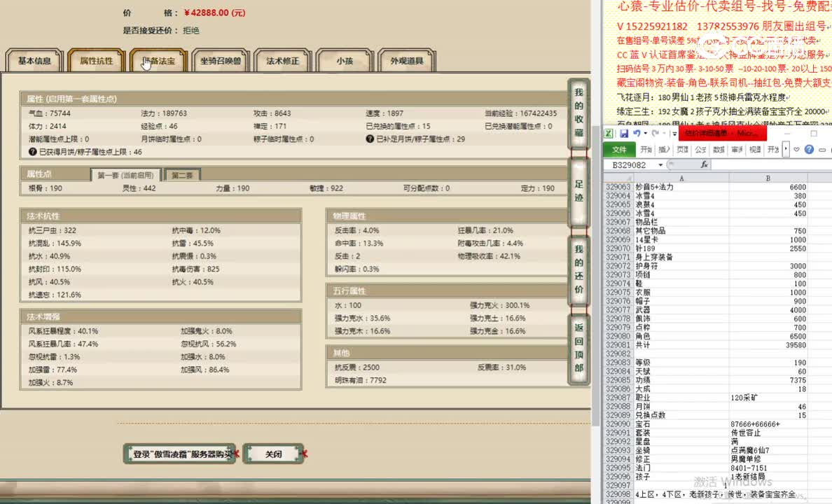This screenshot has width=832, height=504.
Task: Open the Quick Access Toolbar customize dropdown
Action: click(x=674, y=134)
